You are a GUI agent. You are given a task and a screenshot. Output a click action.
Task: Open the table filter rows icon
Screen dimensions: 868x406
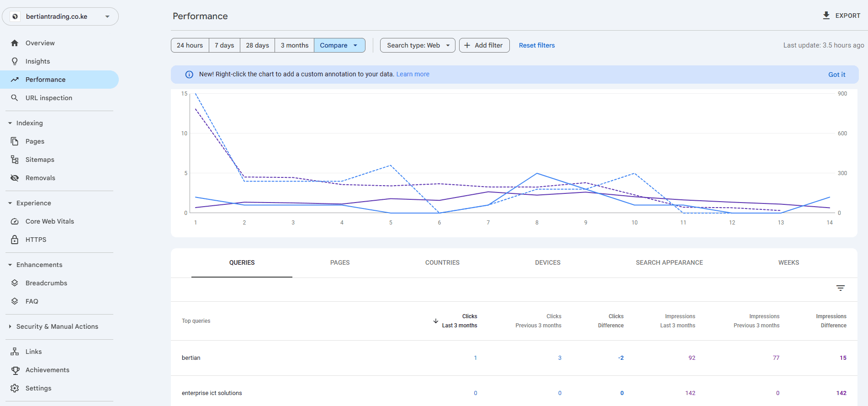(x=840, y=288)
